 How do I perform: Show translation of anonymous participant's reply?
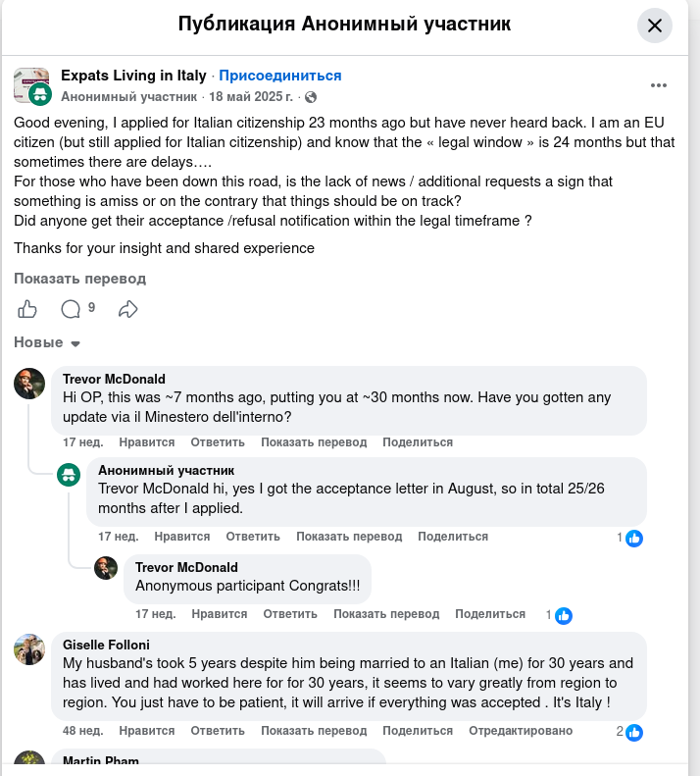coord(349,537)
